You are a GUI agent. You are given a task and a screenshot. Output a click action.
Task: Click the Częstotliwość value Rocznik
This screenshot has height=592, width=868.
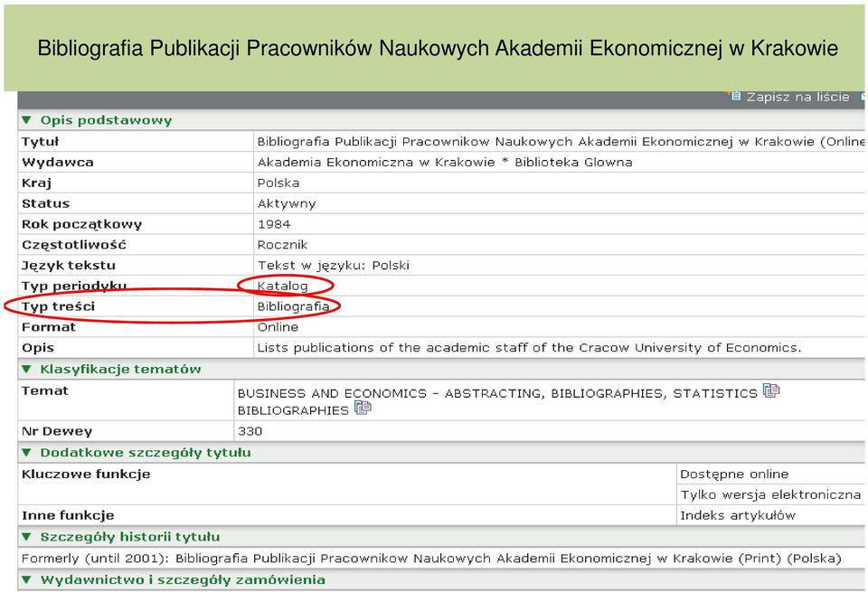[x=282, y=245]
